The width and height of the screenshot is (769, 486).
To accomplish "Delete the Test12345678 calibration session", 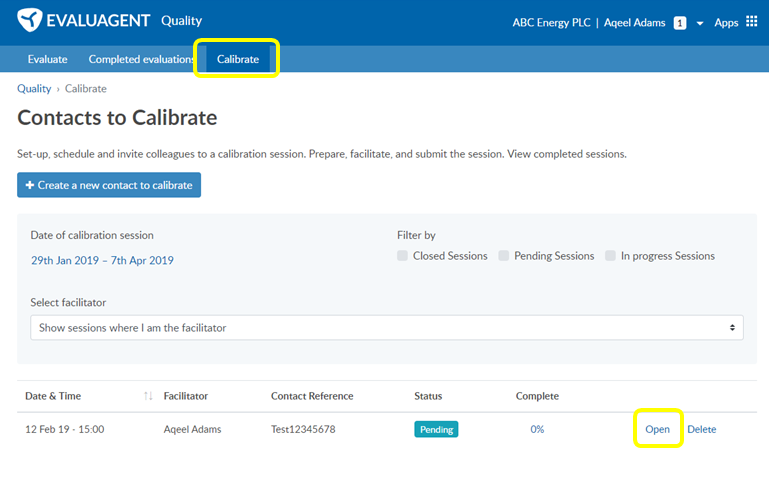I will coord(701,429).
